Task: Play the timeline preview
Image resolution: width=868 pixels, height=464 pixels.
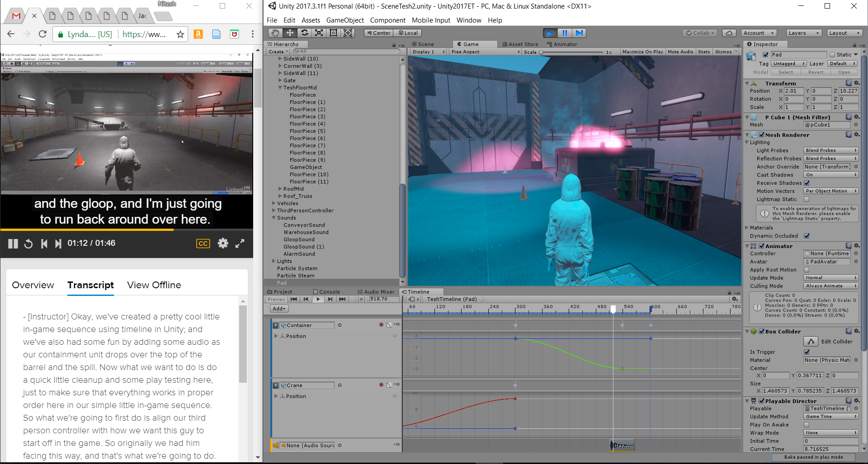Action: 318,299
